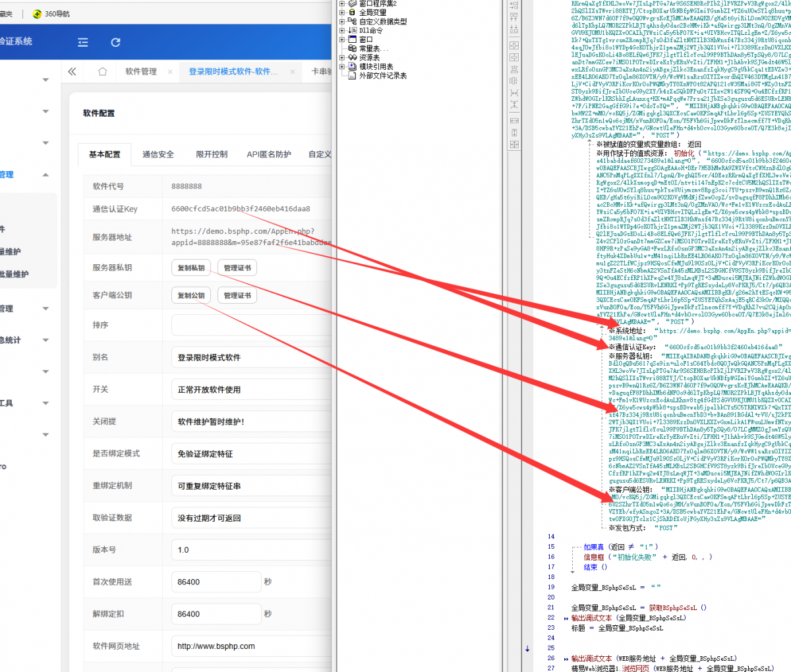Screen dimensions: 791x672
Task: Open the 取验证数据 dropdown showing 没有过期才可返回
Action: tap(252, 518)
